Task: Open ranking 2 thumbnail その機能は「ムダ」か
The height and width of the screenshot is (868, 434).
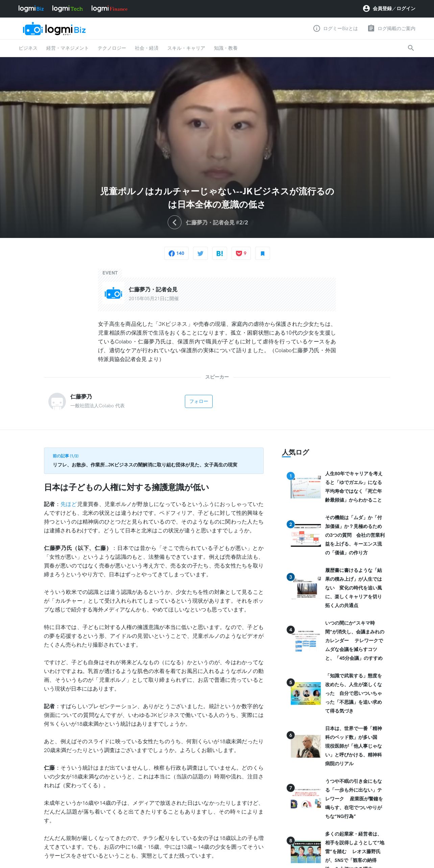Action: (306, 535)
